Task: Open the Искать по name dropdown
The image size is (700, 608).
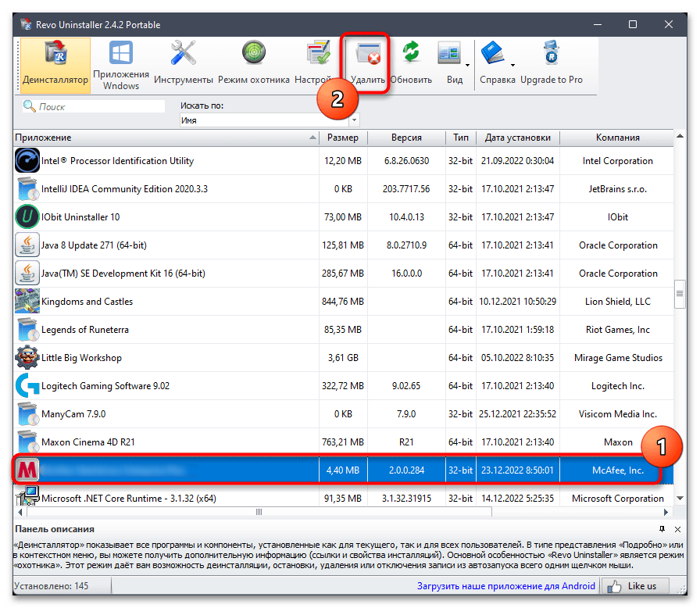Action: [x=354, y=119]
